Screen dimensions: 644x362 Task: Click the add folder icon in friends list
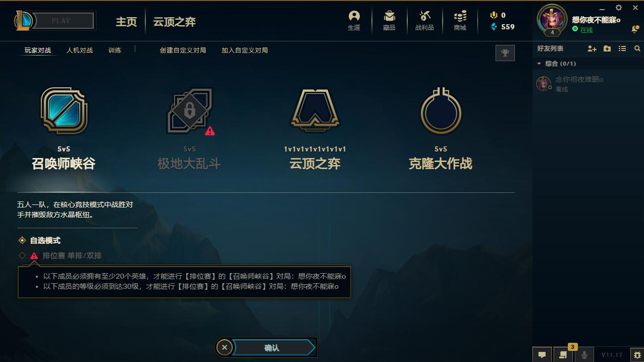607,48
